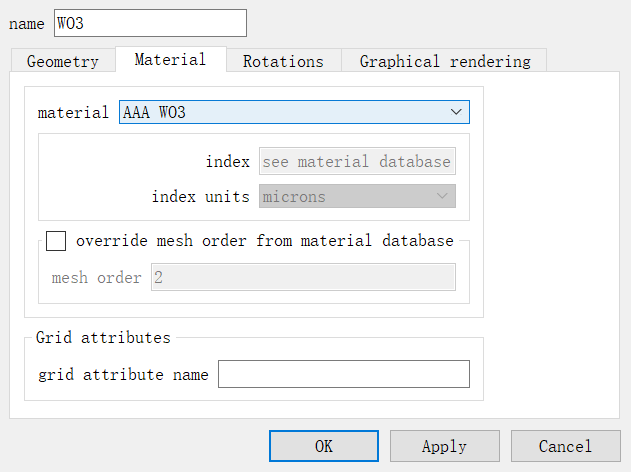Click the Grid attributes group heading
The image size is (631, 472).
(x=103, y=338)
